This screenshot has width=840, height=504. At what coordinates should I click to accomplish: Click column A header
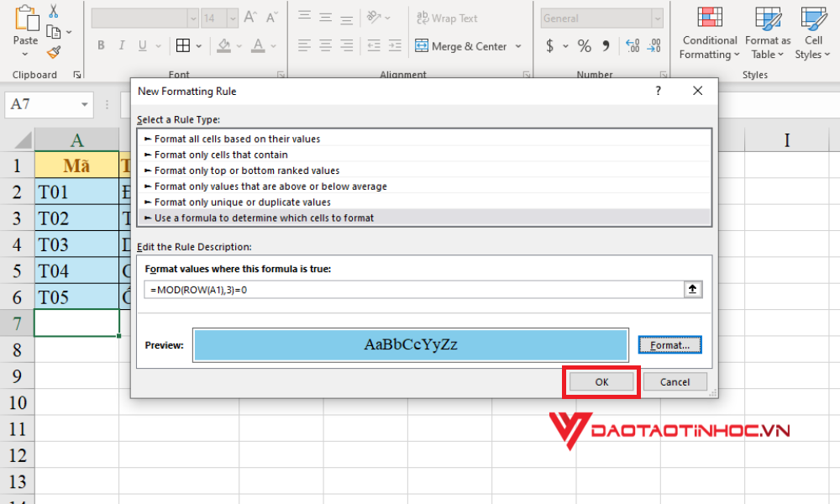(x=76, y=139)
